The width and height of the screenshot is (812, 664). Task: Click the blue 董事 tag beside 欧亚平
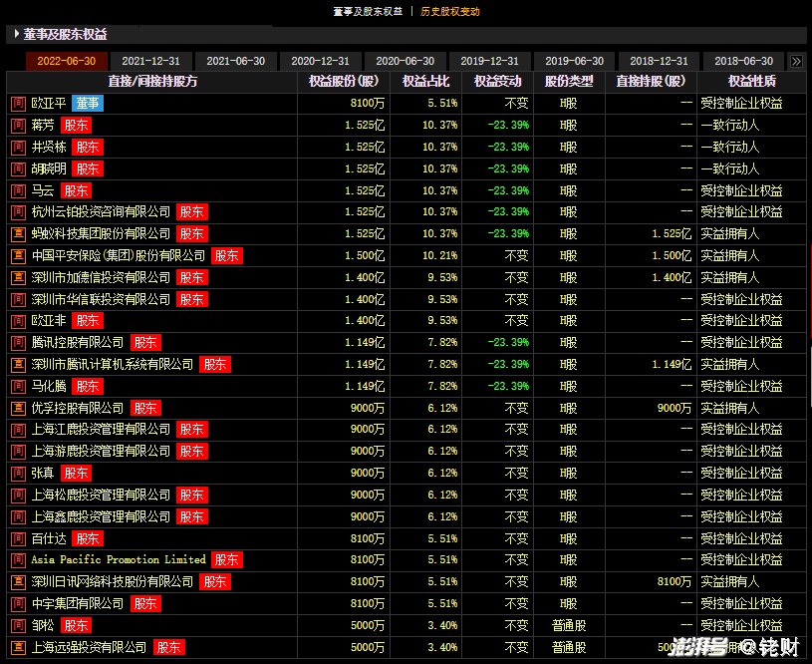88,104
